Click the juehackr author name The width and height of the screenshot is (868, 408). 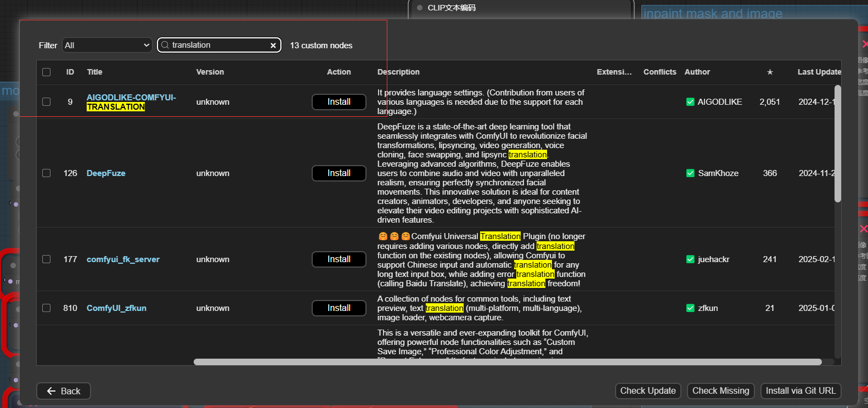click(x=714, y=259)
